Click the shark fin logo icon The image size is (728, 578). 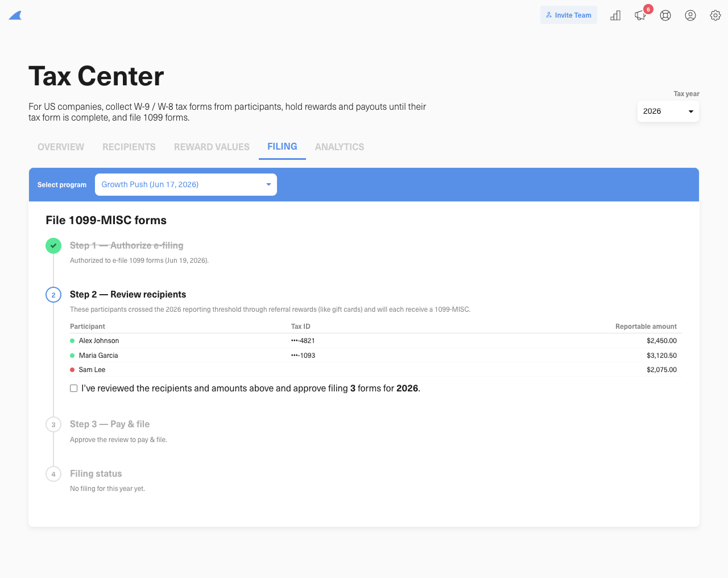point(15,15)
